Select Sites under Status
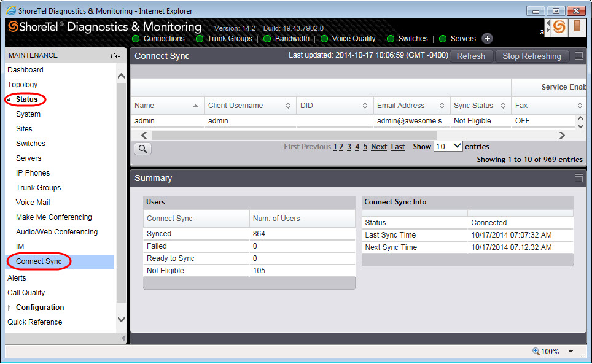This screenshot has height=364, width=592. click(x=24, y=129)
